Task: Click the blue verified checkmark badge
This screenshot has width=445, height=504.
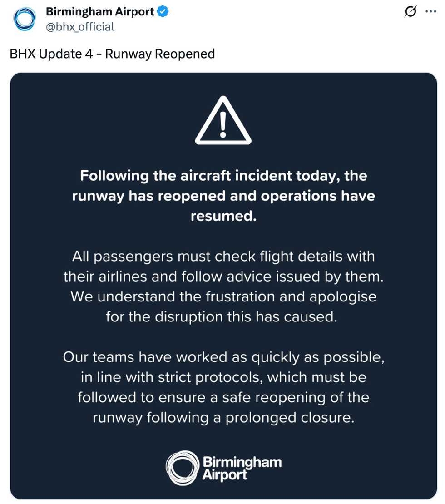Action: click(x=163, y=12)
